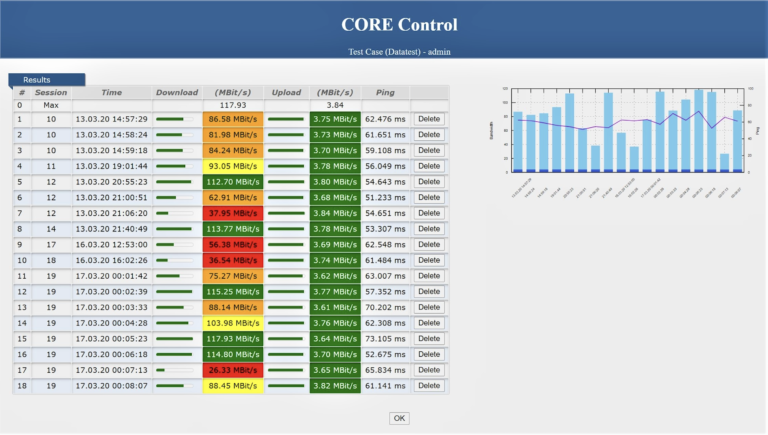This screenshot has height=435, width=768.
Task: Delete the 103.98 MBit/s result
Action: pos(429,323)
